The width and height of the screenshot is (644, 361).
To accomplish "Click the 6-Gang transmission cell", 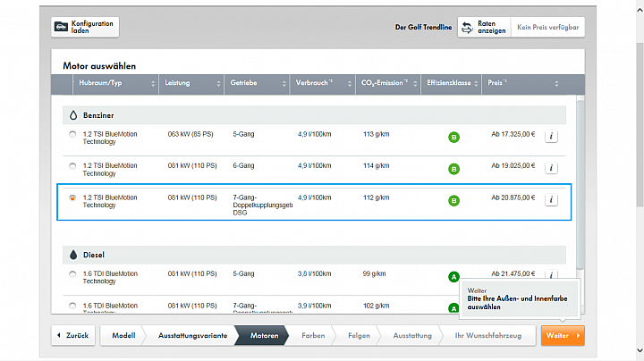I will [243, 165].
